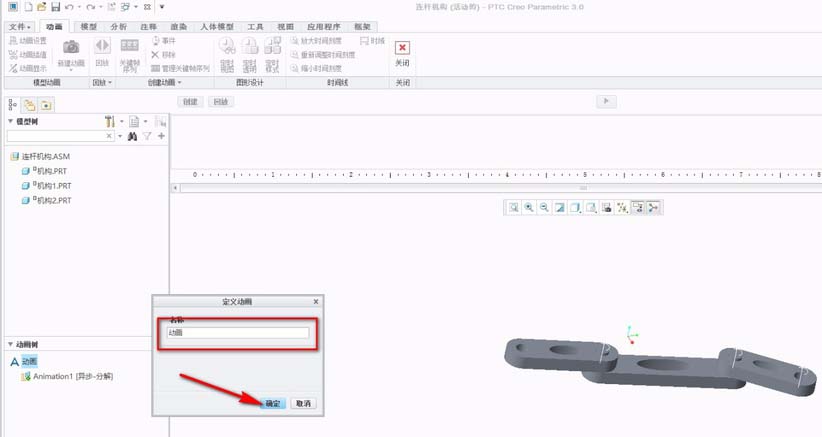This screenshot has height=437, width=822.
Task: Open the Undo history dropdown arrow
Action: [x=79, y=7]
